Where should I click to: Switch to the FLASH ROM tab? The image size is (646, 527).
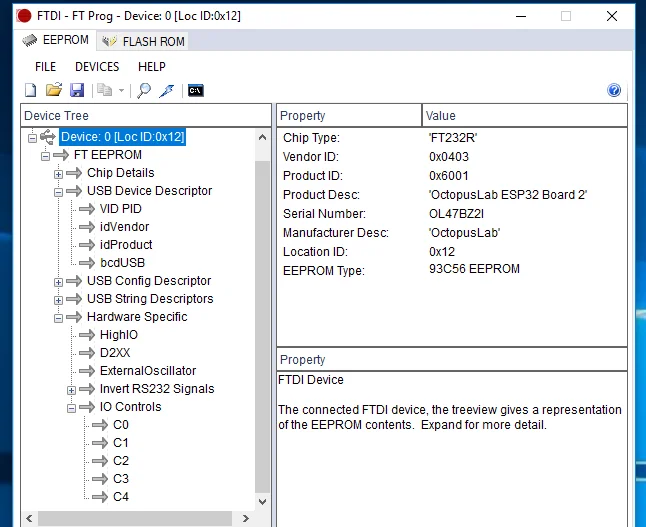(x=143, y=41)
